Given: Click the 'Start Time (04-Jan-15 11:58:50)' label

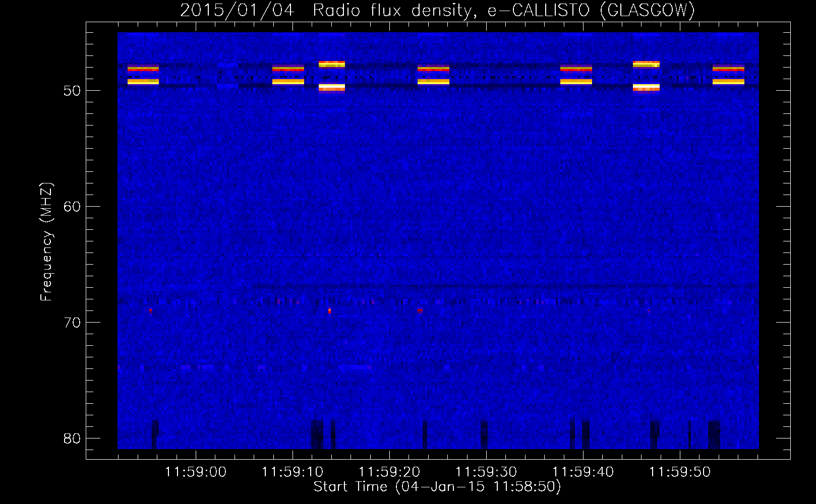Looking at the screenshot, I should coord(437,486).
